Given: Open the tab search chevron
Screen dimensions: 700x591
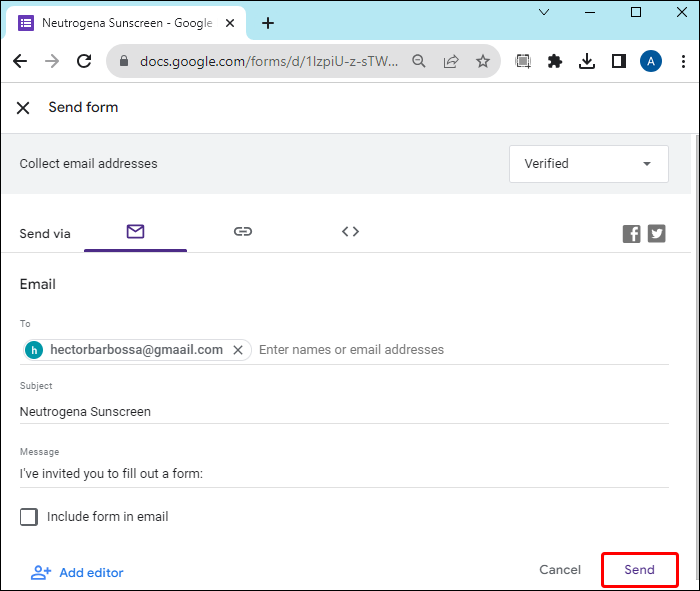Looking at the screenshot, I should pyautogui.click(x=544, y=12).
